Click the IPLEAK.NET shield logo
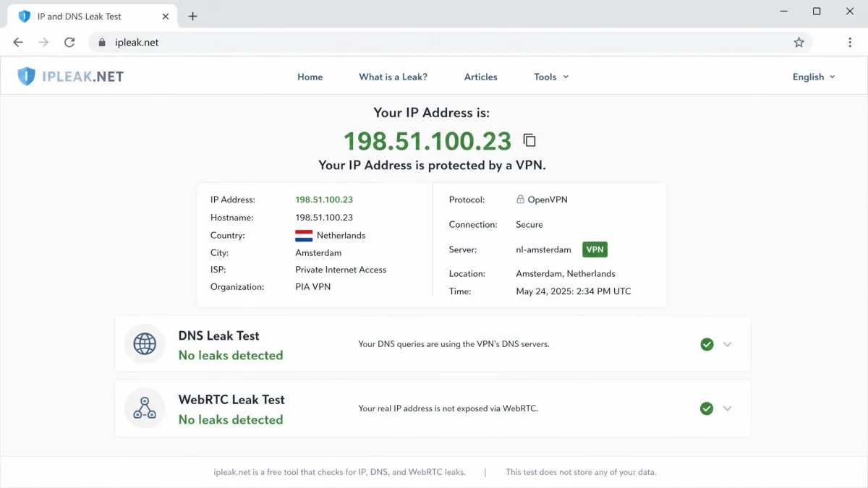Screen dimensions: 868x488 click(x=27, y=77)
